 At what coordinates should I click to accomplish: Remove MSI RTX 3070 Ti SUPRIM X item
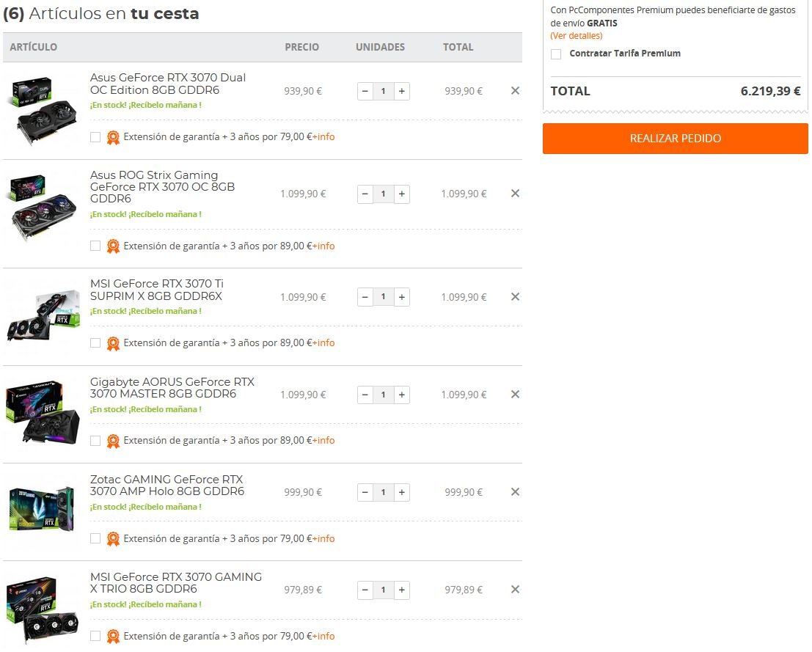point(515,297)
